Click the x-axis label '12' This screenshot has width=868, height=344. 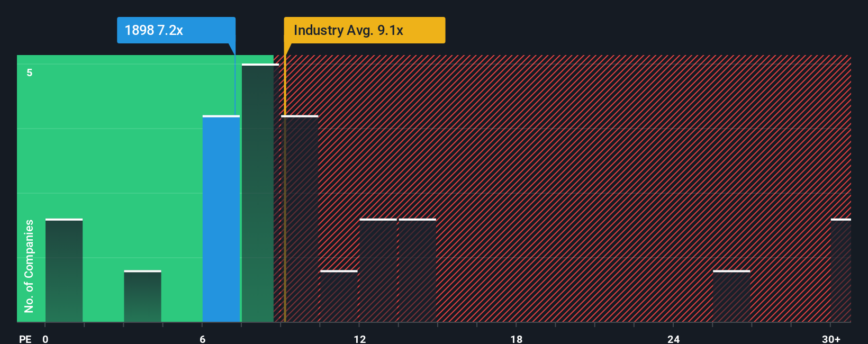pos(360,339)
